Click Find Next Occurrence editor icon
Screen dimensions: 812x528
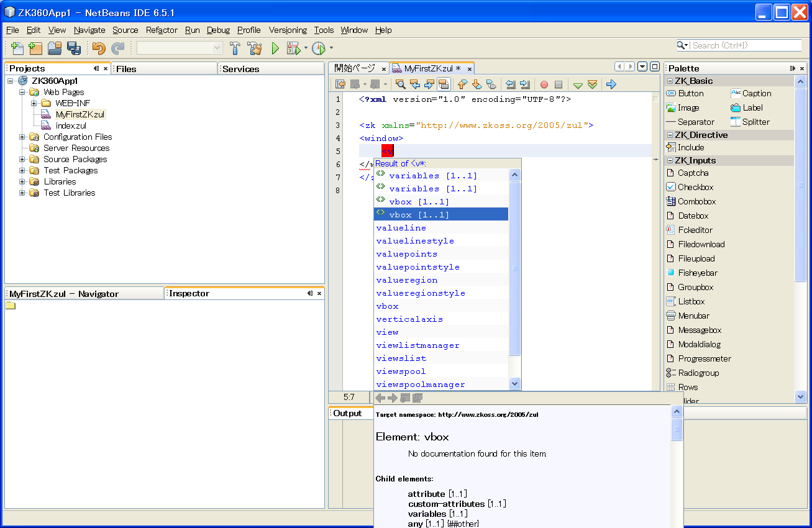[x=429, y=84]
